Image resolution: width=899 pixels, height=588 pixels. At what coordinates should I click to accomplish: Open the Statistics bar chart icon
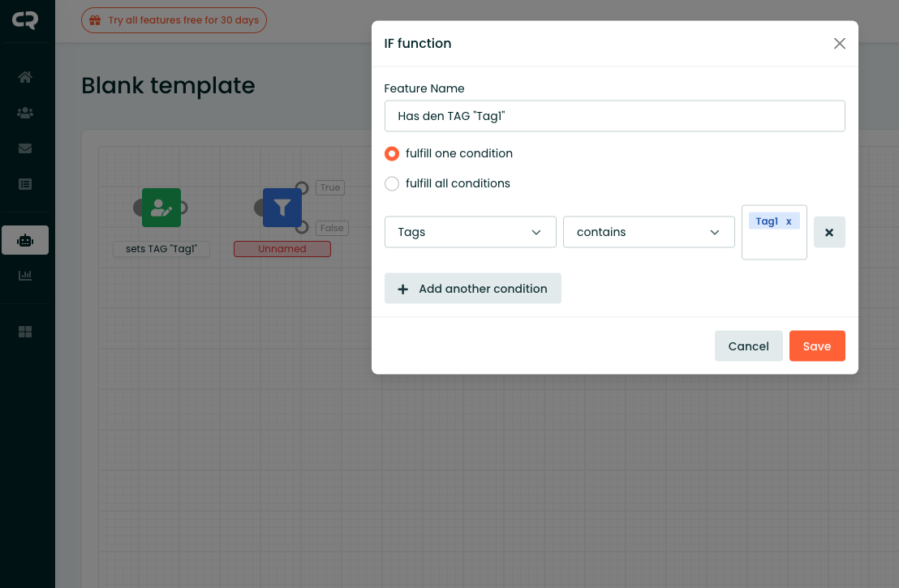tap(25, 276)
